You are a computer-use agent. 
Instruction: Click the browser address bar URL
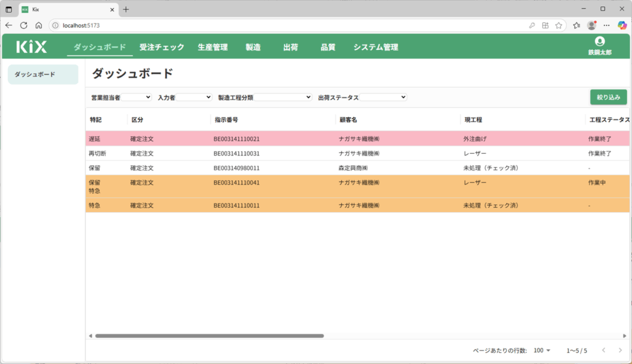tap(81, 25)
